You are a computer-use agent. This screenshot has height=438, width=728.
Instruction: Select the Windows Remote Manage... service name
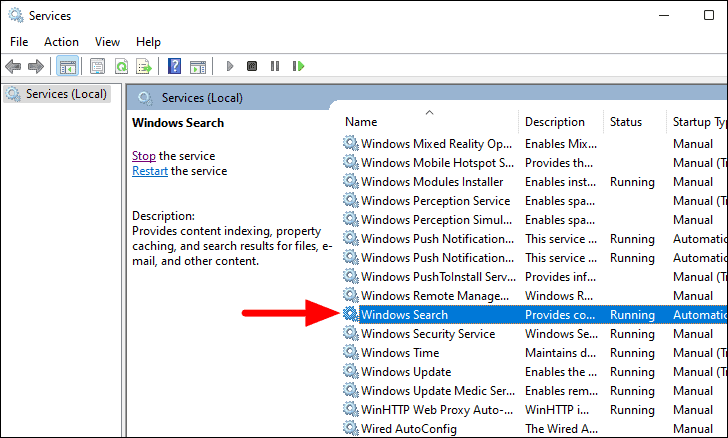coord(435,296)
